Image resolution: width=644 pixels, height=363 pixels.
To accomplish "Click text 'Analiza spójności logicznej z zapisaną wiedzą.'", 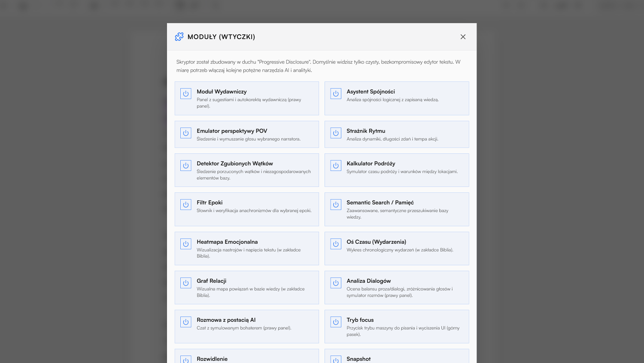I will pyautogui.click(x=393, y=100).
